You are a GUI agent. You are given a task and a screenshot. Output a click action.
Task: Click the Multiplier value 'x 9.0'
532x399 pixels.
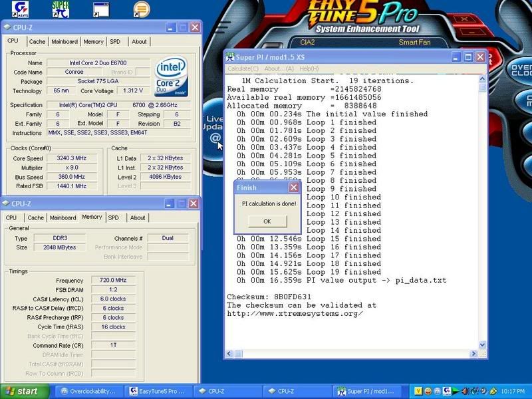pyautogui.click(x=72, y=168)
